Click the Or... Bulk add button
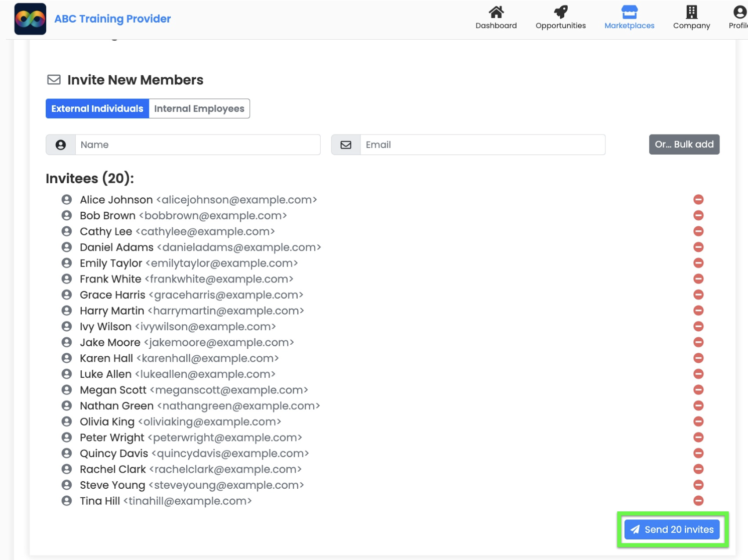Viewport: 748px width, 560px height. [x=684, y=145]
